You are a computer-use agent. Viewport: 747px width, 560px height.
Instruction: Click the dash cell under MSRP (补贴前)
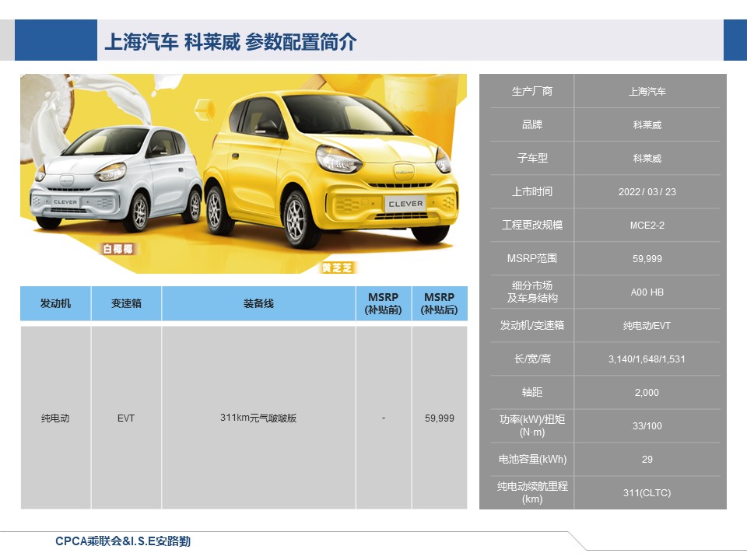[x=384, y=418]
